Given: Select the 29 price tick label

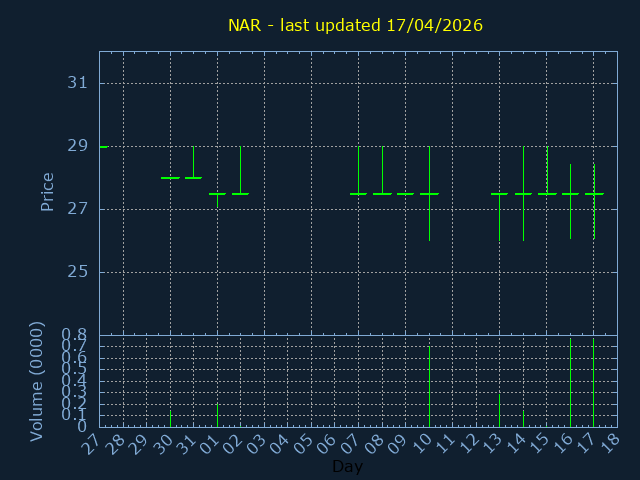Looking at the screenshot, I should click(x=77, y=146).
